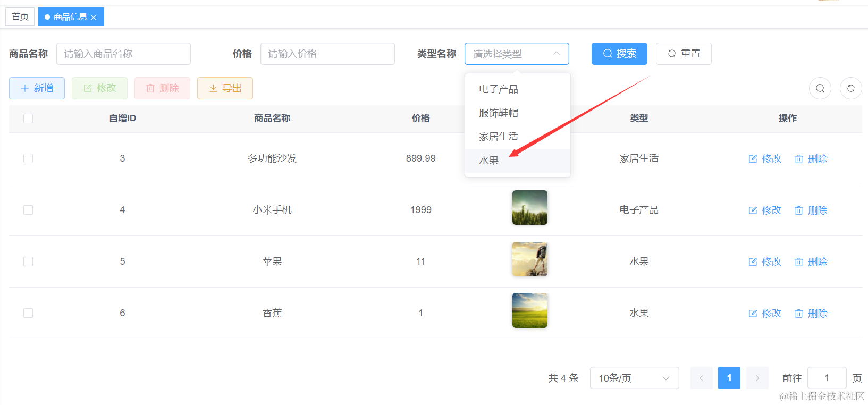868x405 pixels.
Task: Switch to the 首页 tab
Action: pos(20,16)
